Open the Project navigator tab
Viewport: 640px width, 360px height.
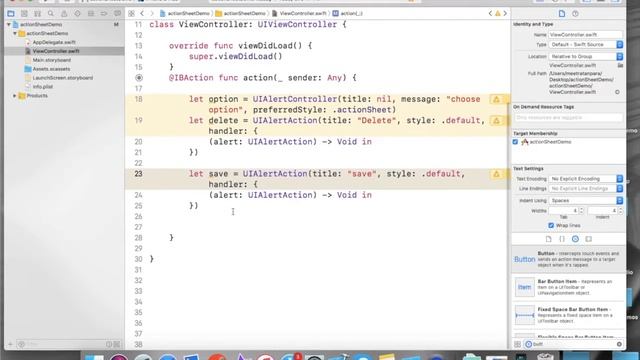coord(11,13)
